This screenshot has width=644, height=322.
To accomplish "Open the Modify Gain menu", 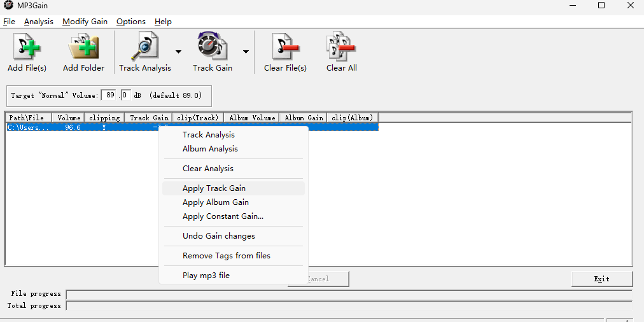I will pyautogui.click(x=85, y=22).
